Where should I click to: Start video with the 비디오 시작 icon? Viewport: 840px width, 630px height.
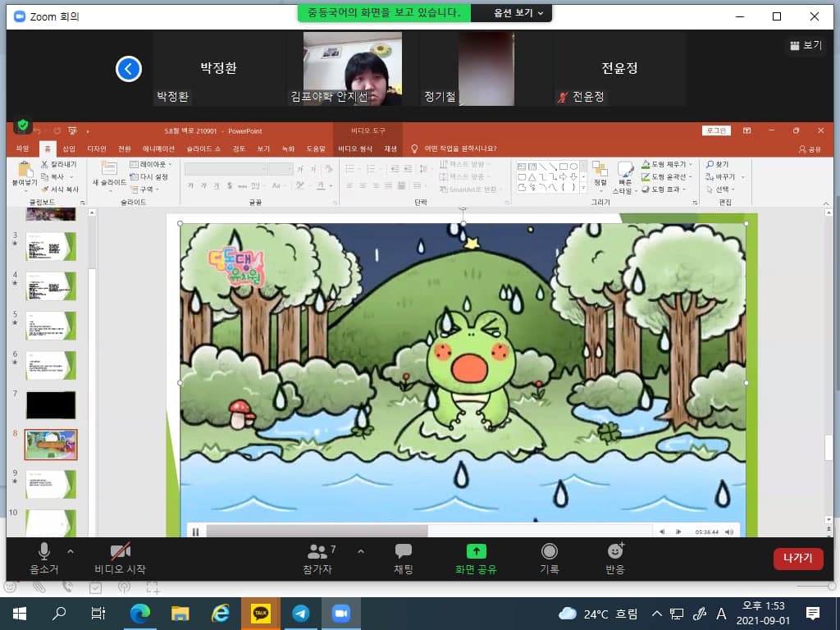tap(120, 551)
